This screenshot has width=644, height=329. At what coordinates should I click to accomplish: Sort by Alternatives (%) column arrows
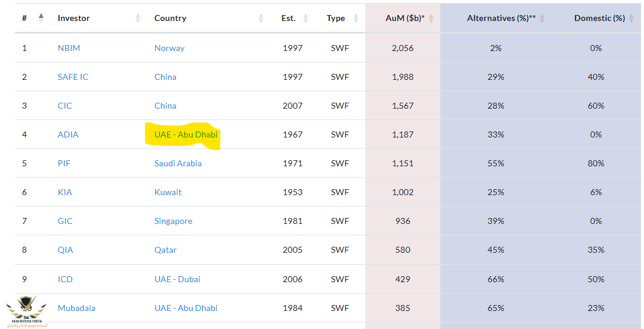(x=542, y=18)
